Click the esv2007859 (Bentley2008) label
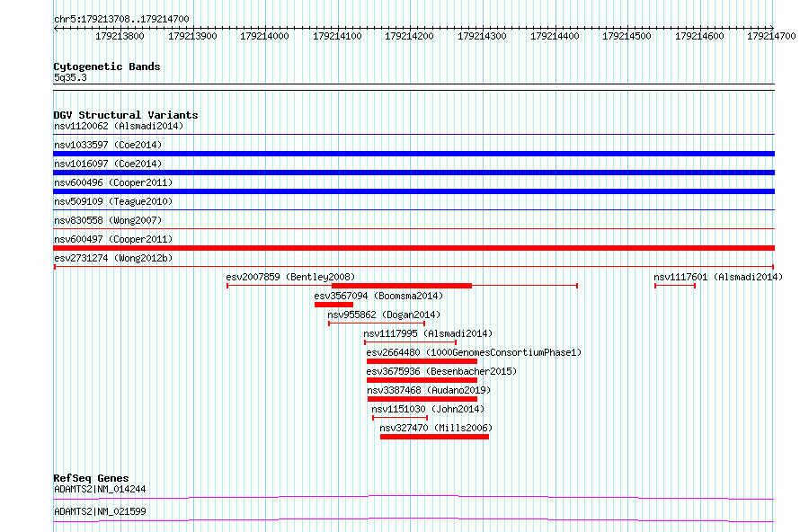 pyautogui.click(x=290, y=277)
